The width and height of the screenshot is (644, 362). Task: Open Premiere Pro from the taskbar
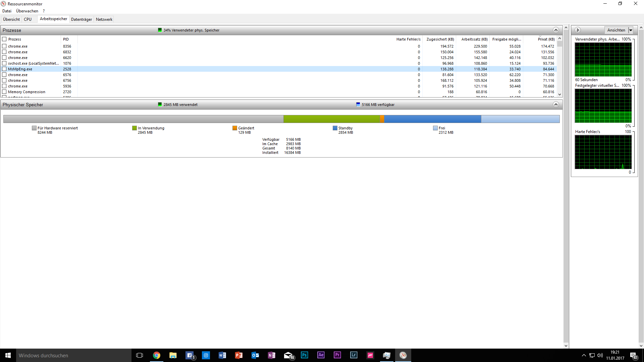click(x=337, y=355)
